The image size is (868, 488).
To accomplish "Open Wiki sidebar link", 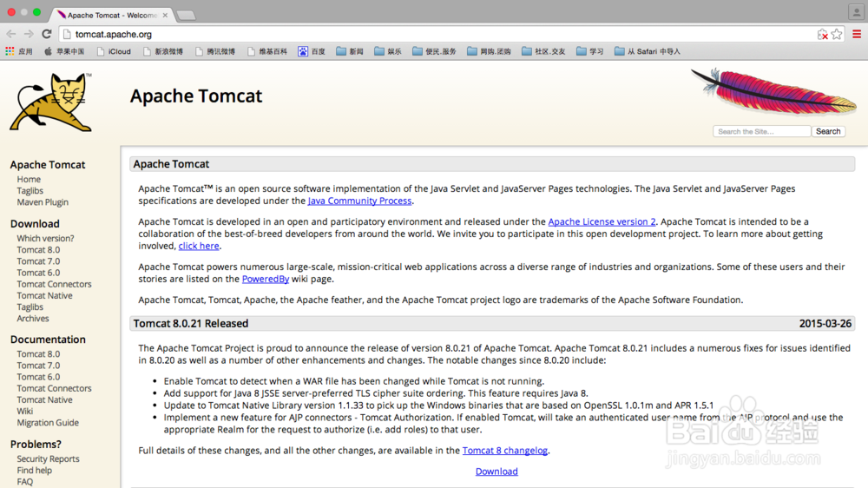I will pos(25,411).
